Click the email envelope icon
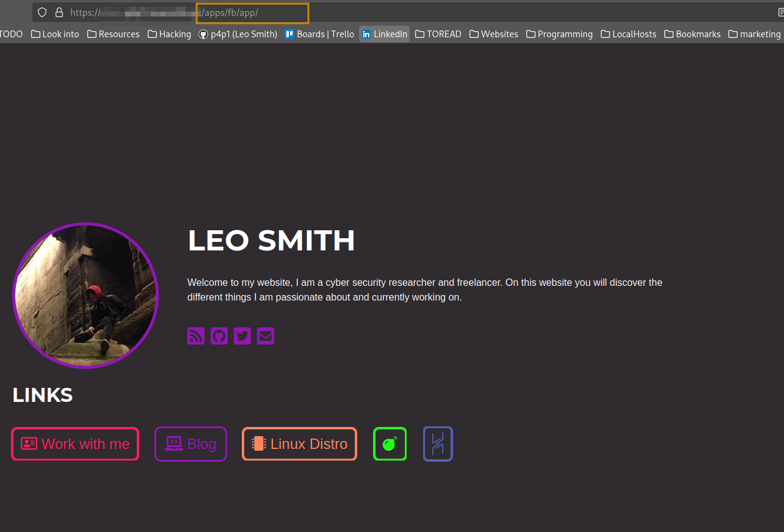This screenshot has height=532, width=784. [x=266, y=336]
